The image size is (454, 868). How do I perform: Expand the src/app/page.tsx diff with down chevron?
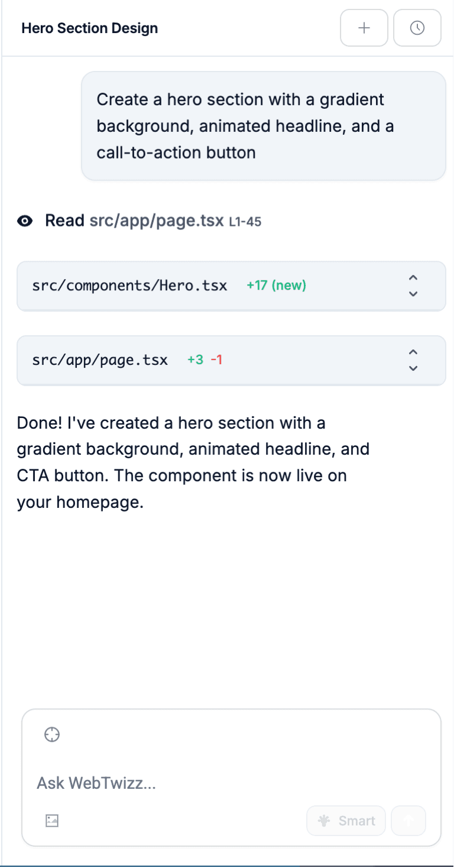413,368
